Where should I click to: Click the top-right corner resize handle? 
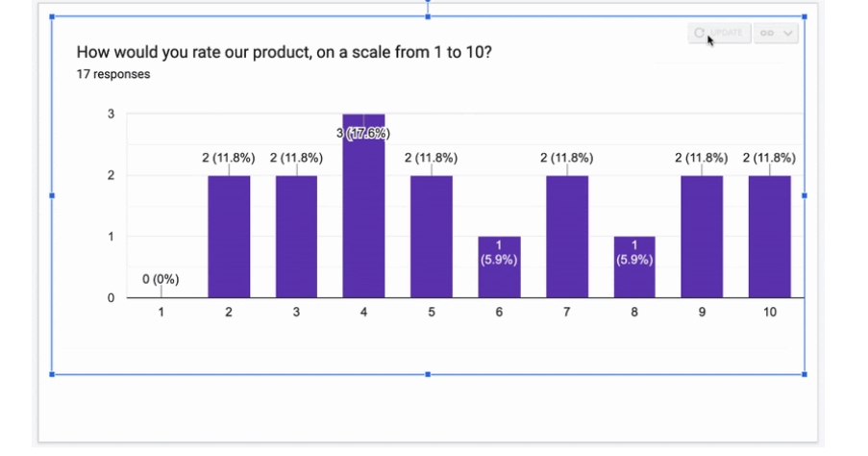[x=805, y=16]
